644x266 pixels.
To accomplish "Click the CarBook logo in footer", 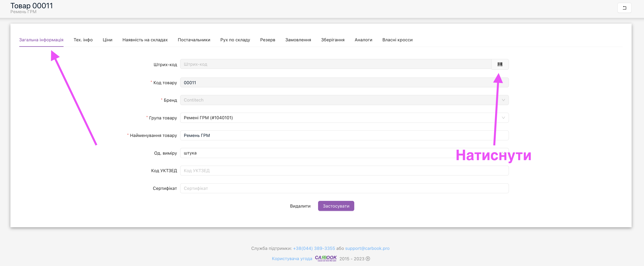I will (326, 258).
